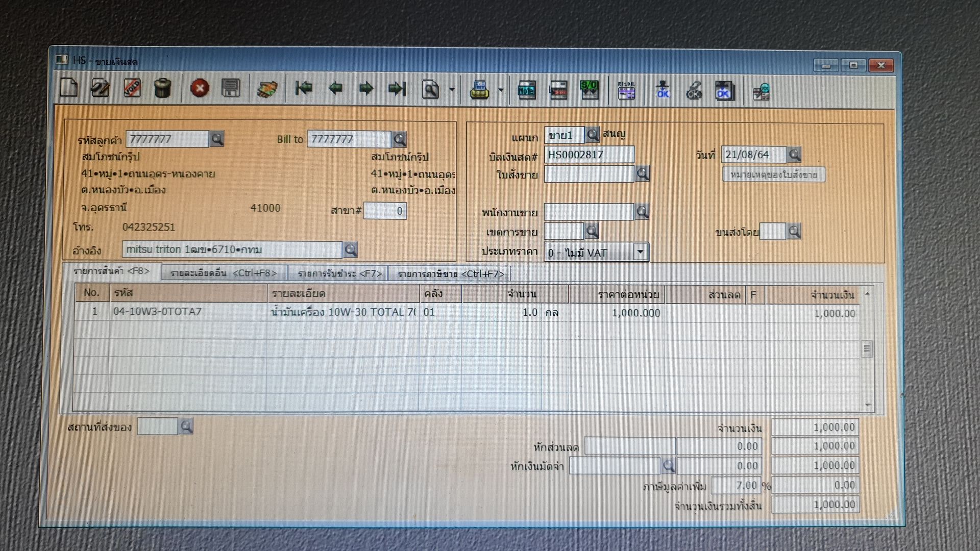Click the ราคาต่อหน่วย column header

tap(617, 294)
